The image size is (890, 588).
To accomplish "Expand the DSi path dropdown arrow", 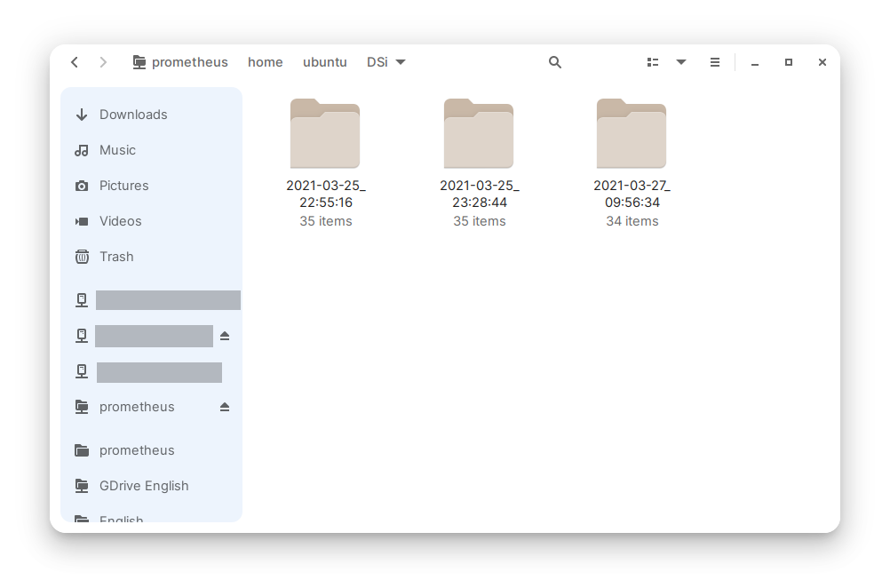I will 401,62.
